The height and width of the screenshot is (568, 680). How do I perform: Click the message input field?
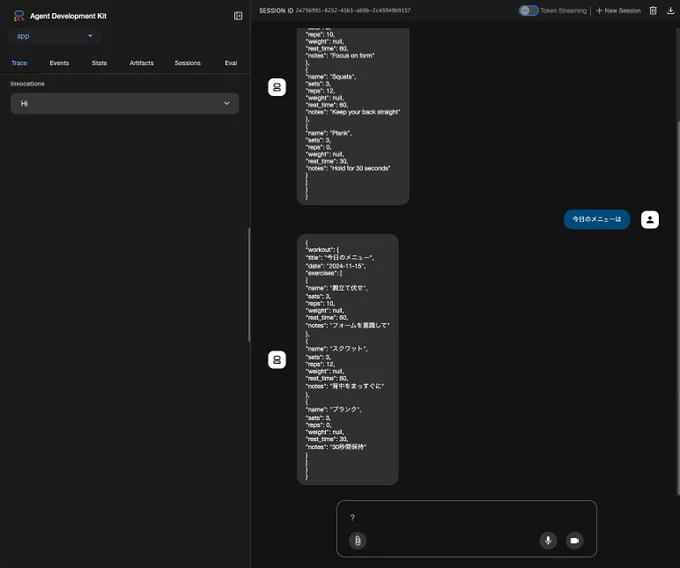466,517
